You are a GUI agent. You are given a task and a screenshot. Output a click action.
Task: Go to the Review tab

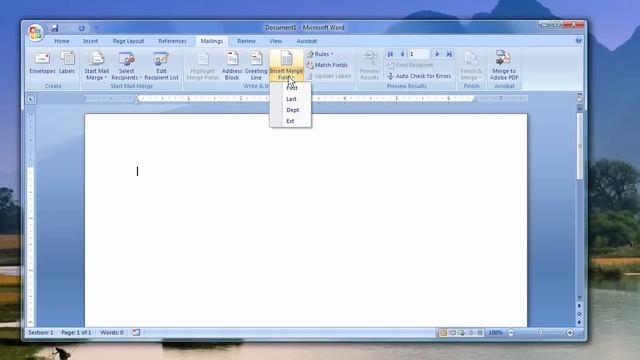(246, 41)
